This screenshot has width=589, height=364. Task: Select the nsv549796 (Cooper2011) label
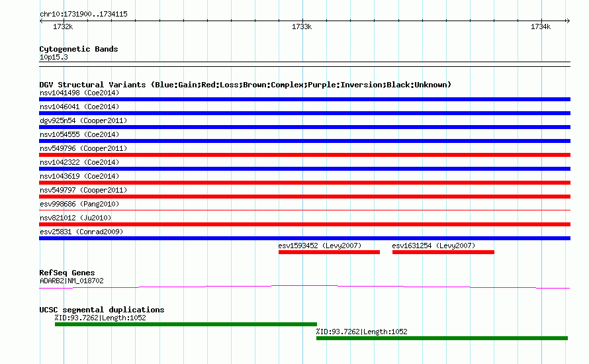coord(83,148)
